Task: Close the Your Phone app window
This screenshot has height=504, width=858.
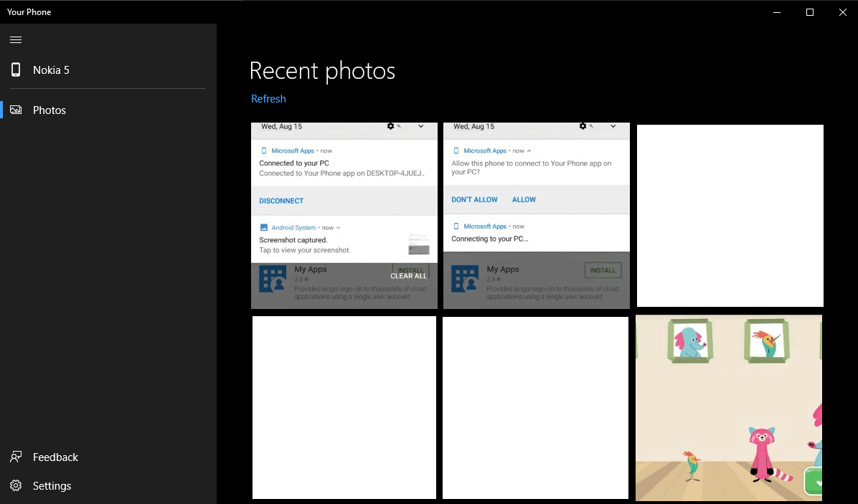Action: pos(842,12)
